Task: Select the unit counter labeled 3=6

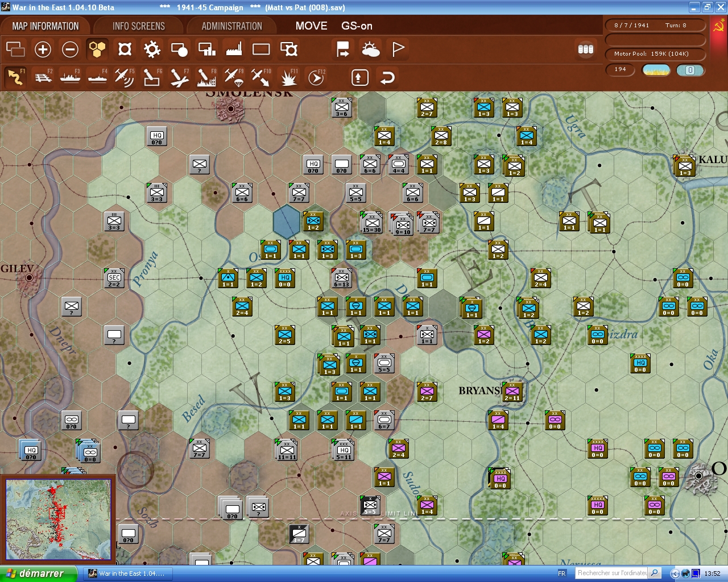Action: [x=342, y=108]
